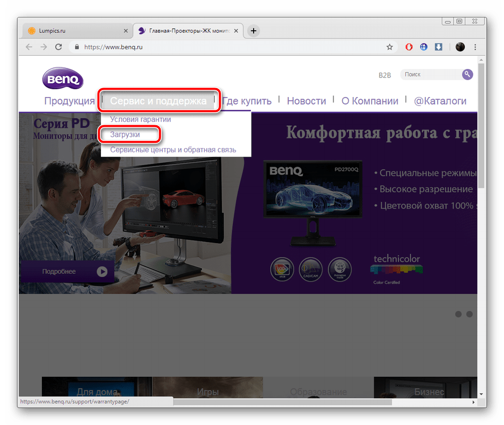Screen dimensions: 504x425
Task: Open Сервис и поддержка menu
Action: 158,101
